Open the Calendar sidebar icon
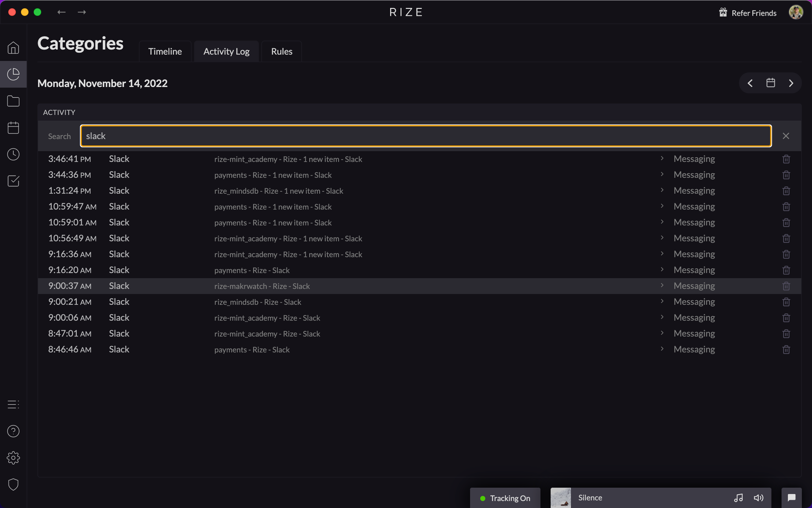This screenshot has height=508, width=812. pyautogui.click(x=13, y=128)
